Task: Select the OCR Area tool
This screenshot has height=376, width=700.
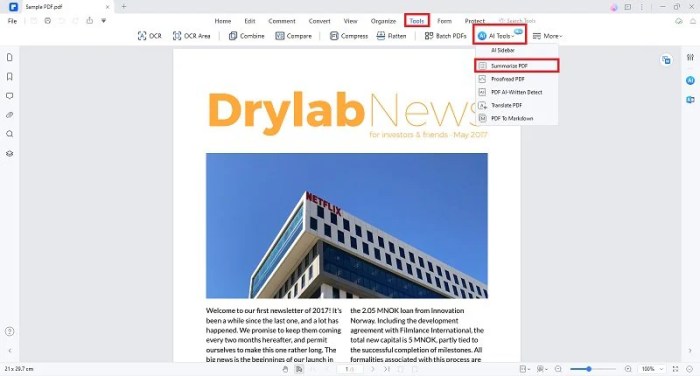Action: click(192, 36)
